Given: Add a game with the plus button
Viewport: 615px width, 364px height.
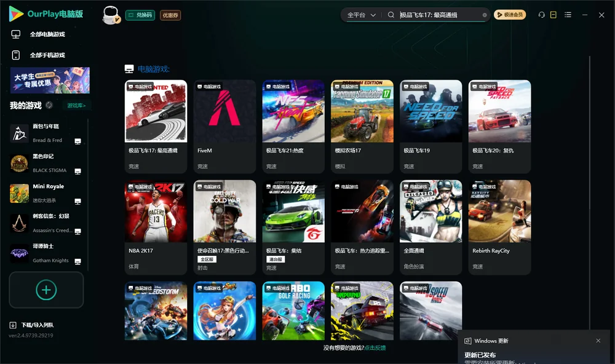Looking at the screenshot, I should [46, 290].
